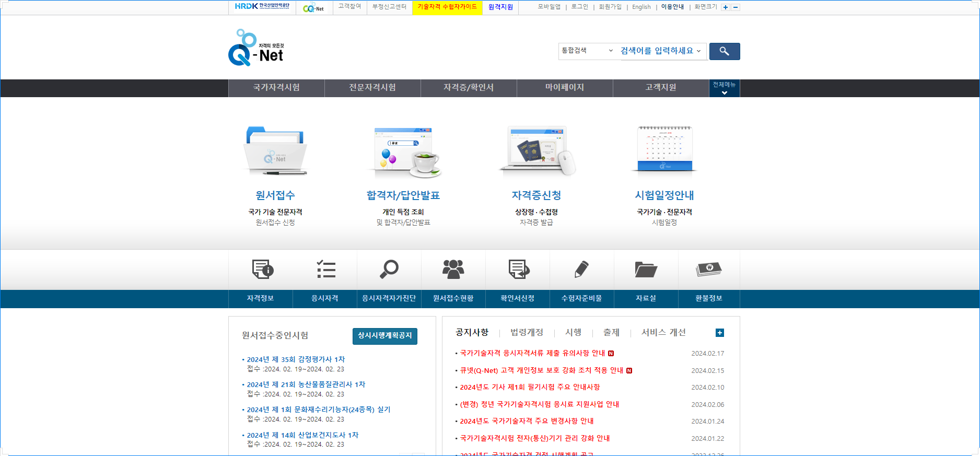
Task: Click the 확인서신청 document arrow icon
Action: [519, 269]
